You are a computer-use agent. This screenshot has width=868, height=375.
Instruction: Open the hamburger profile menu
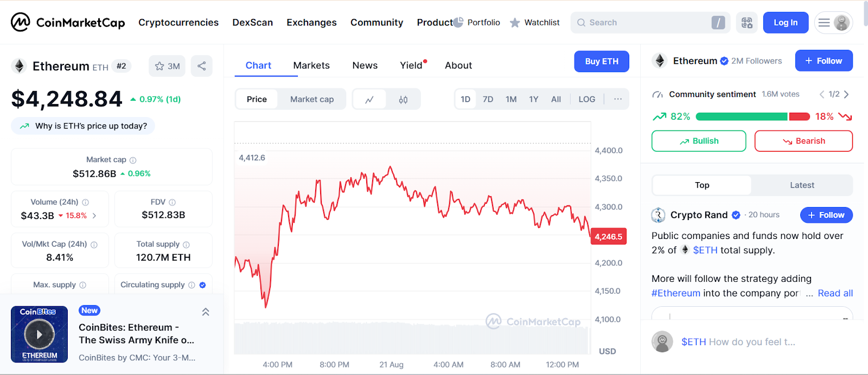833,23
